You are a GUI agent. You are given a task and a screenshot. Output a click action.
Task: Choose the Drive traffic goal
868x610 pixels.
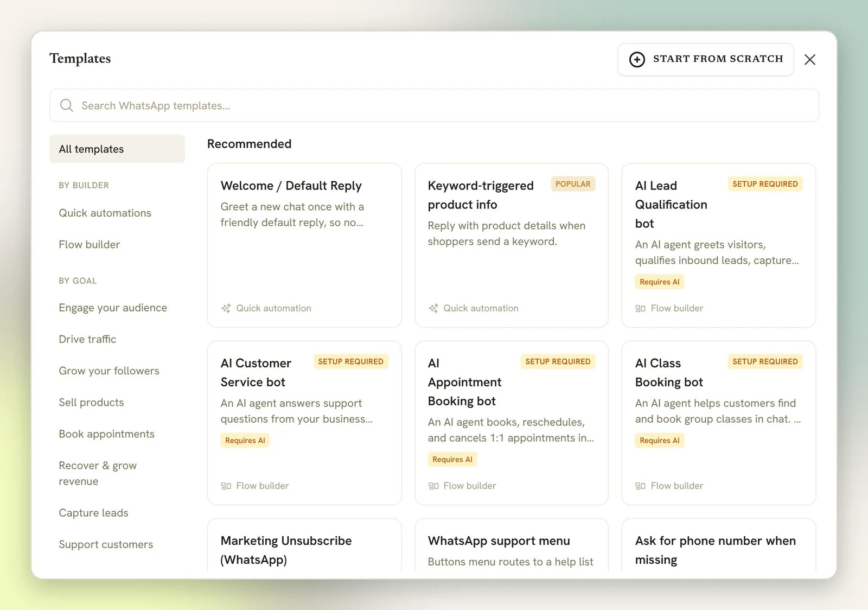[87, 339]
